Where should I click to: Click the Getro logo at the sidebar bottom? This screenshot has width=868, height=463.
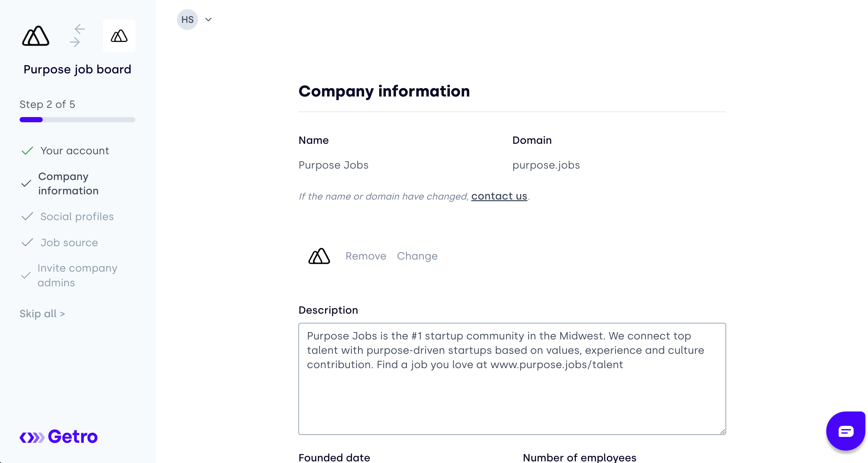pos(59,437)
